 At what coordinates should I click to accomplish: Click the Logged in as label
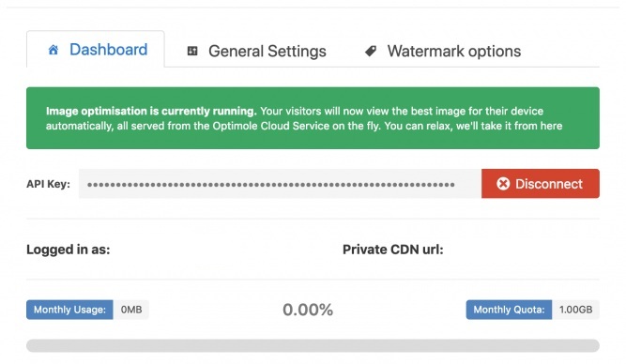tap(69, 250)
